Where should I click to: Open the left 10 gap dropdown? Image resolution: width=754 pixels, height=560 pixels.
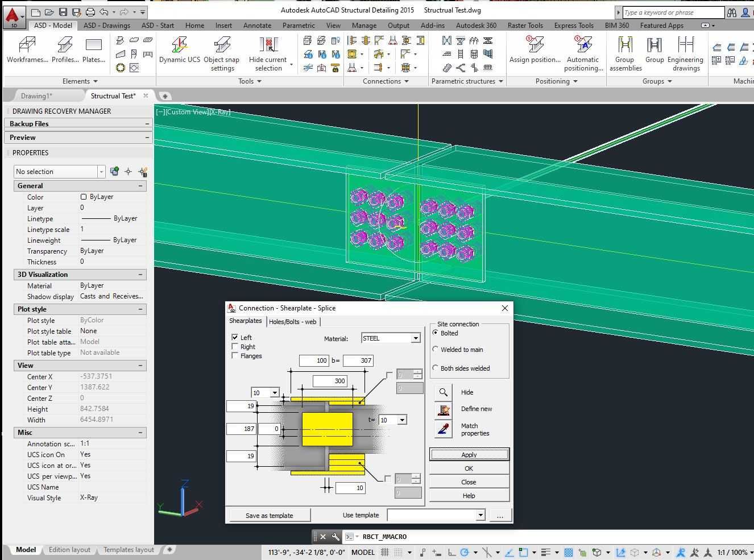[x=275, y=393]
